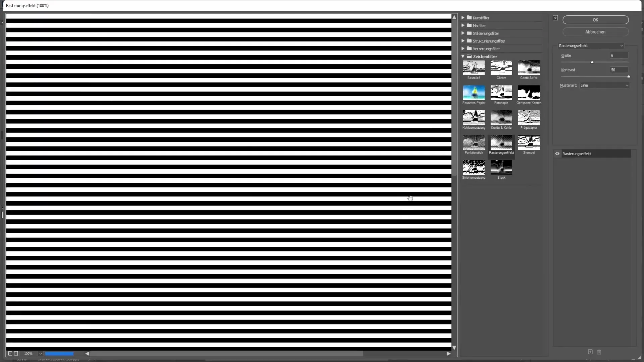Image resolution: width=644 pixels, height=362 pixels.
Task: Expand the Verzerrungsfilter folder
Action: (463, 49)
